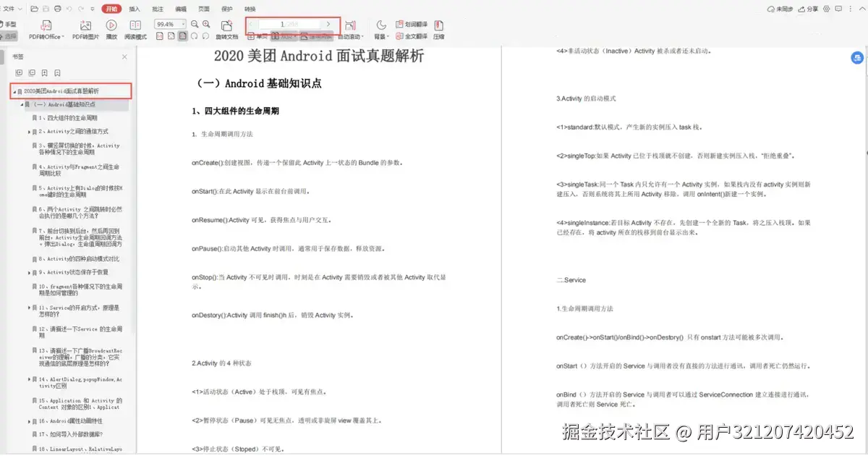Viewport: 868px width, 456px height.
Task: Toggle 单页 single page view
Action: tap(259, 35)
